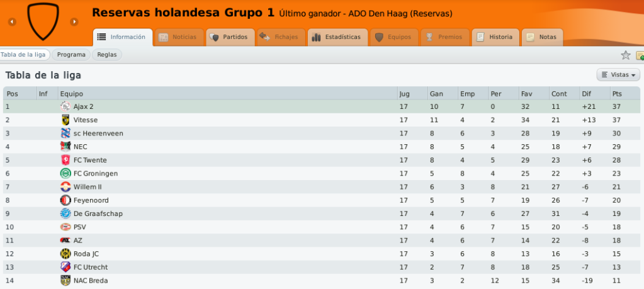Open the Vistas dropdown menu

tap(618, 75)
